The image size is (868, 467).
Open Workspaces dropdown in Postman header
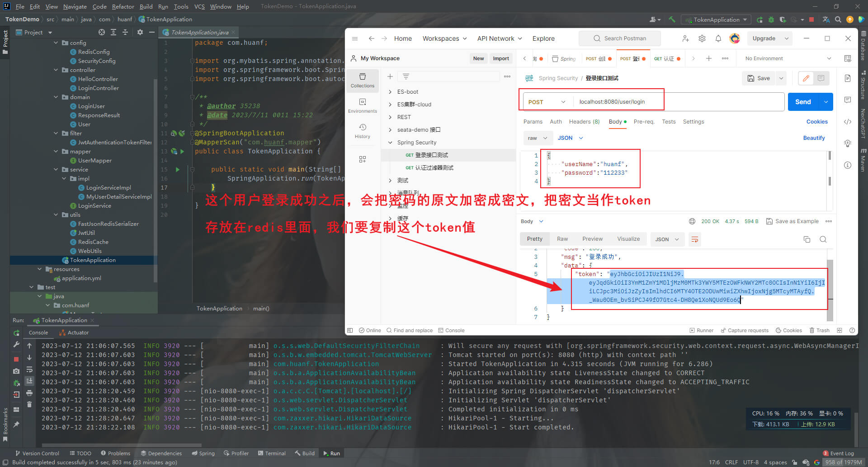tap(444, 38)
